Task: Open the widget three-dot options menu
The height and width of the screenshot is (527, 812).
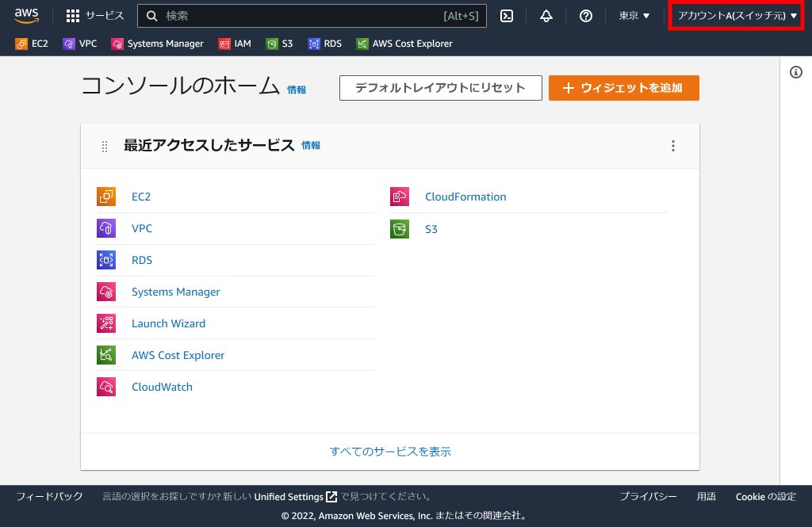Action: (673, 146)
